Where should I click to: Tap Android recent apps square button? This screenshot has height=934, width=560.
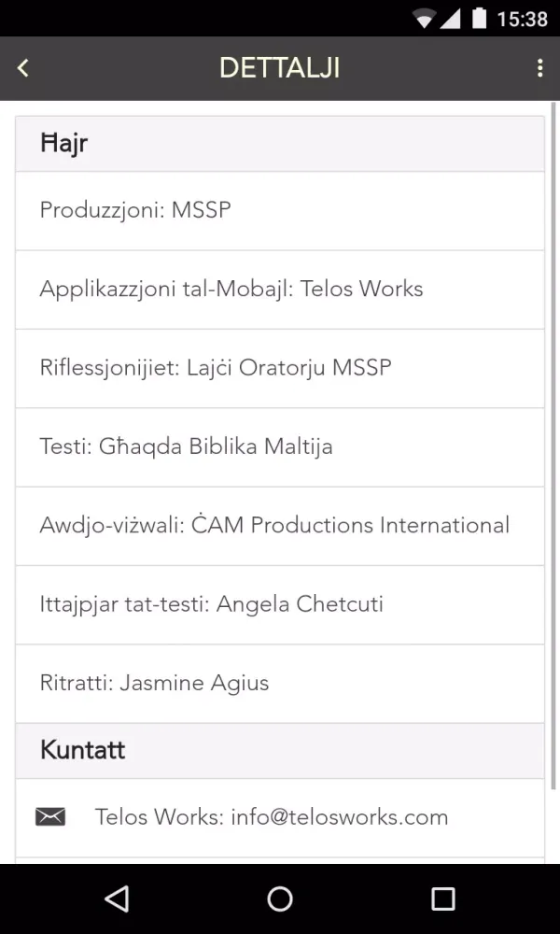click(x=442, y=899)
